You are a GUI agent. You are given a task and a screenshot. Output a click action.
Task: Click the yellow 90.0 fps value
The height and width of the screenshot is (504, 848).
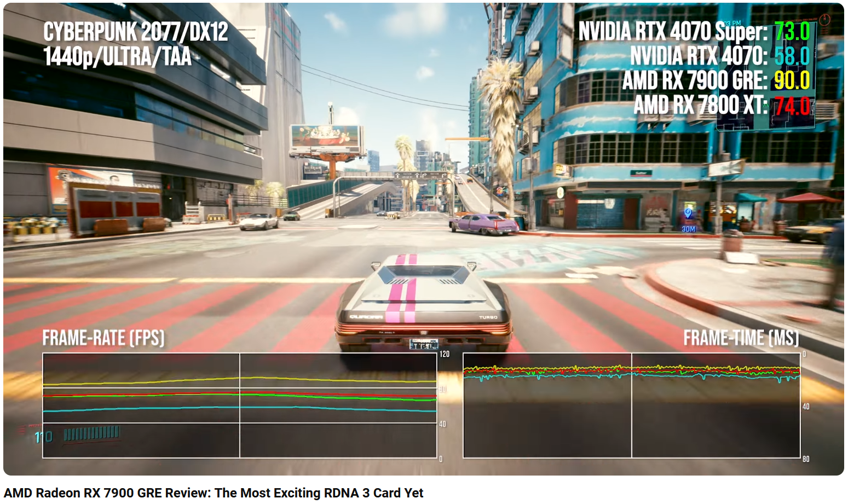[792, 80]
